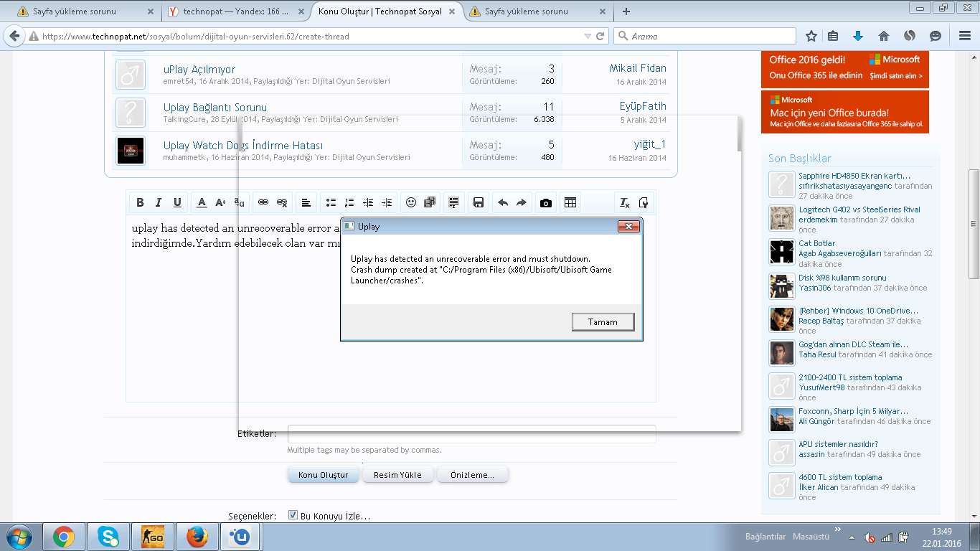980x551 pixels.
Task: Click Tamam in the Uplay error dialog
Action: point(603,322)
